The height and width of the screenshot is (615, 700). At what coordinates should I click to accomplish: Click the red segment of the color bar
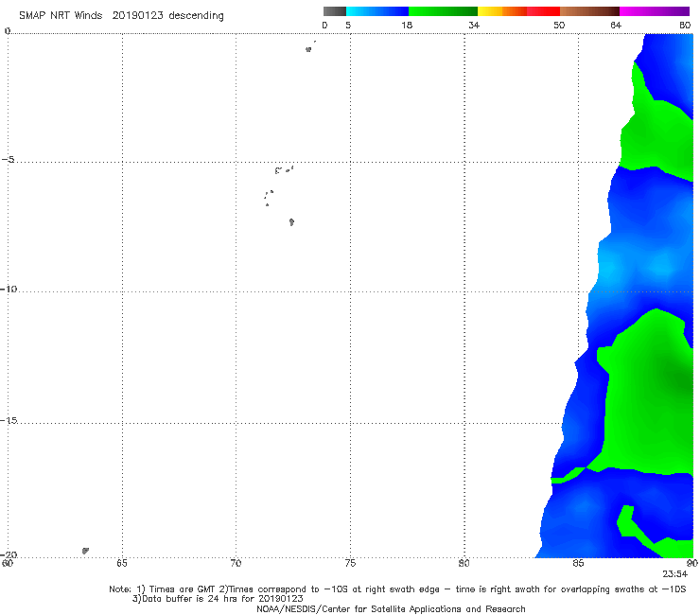point(543,11)
